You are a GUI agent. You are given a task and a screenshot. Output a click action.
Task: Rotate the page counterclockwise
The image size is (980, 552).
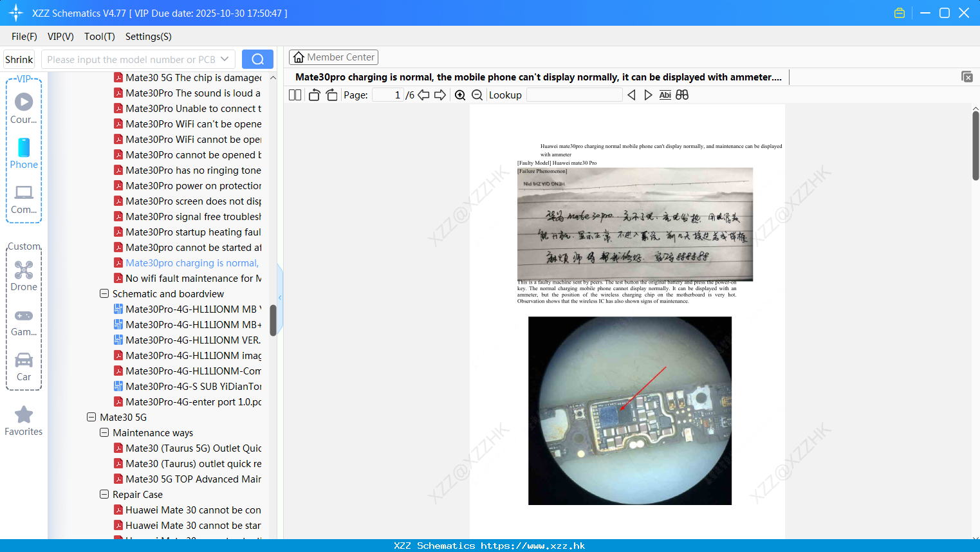(x=314, y=95)
